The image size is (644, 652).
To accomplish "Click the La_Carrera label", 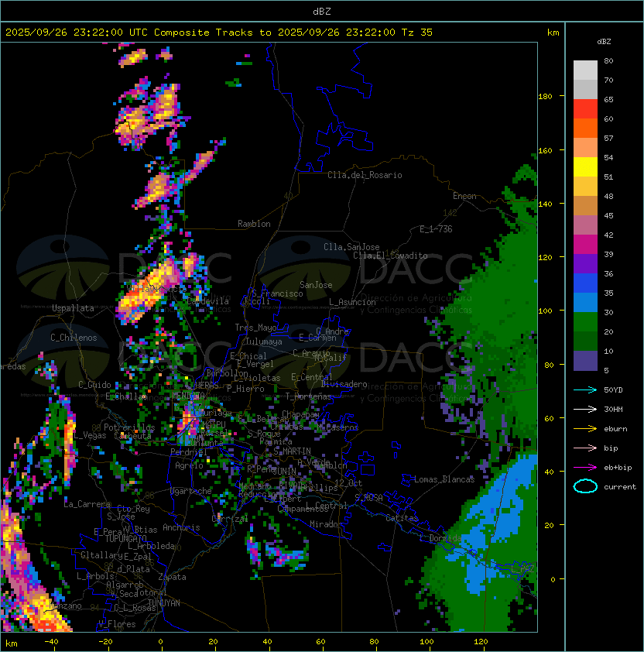I will click(x=87, y=504).
